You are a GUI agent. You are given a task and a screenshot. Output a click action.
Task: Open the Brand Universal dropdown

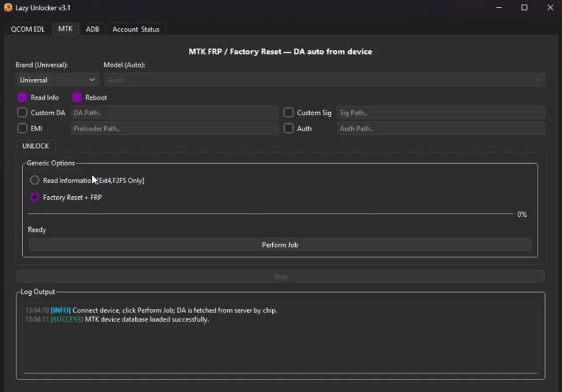click(x=57, y=80)
